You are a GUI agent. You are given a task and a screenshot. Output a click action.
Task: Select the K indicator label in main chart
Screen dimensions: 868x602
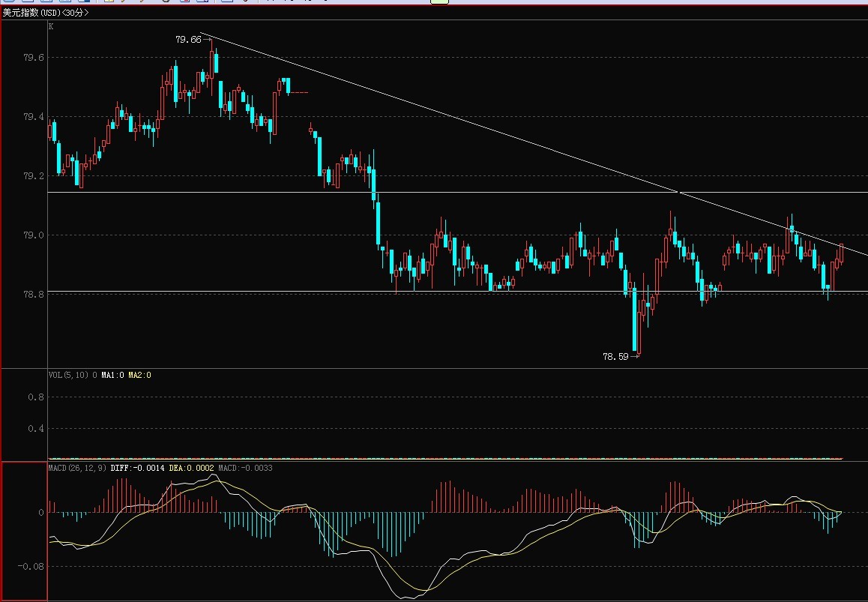tap(51, 26)
